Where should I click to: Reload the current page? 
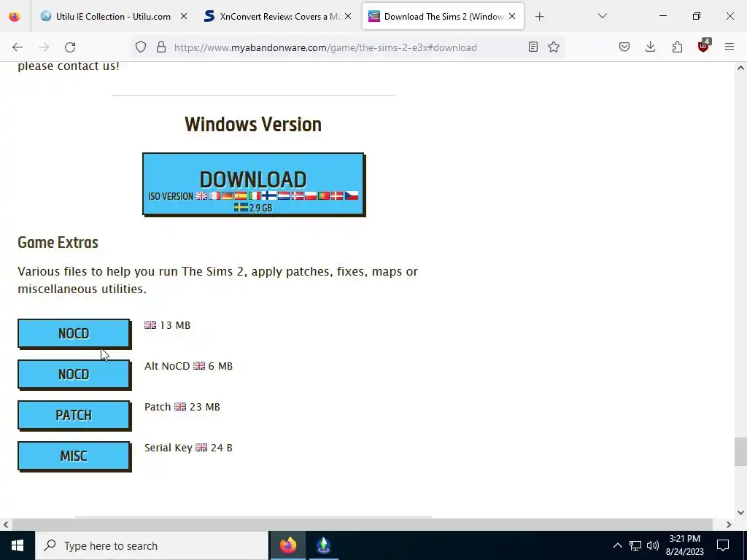coord(70,47)
